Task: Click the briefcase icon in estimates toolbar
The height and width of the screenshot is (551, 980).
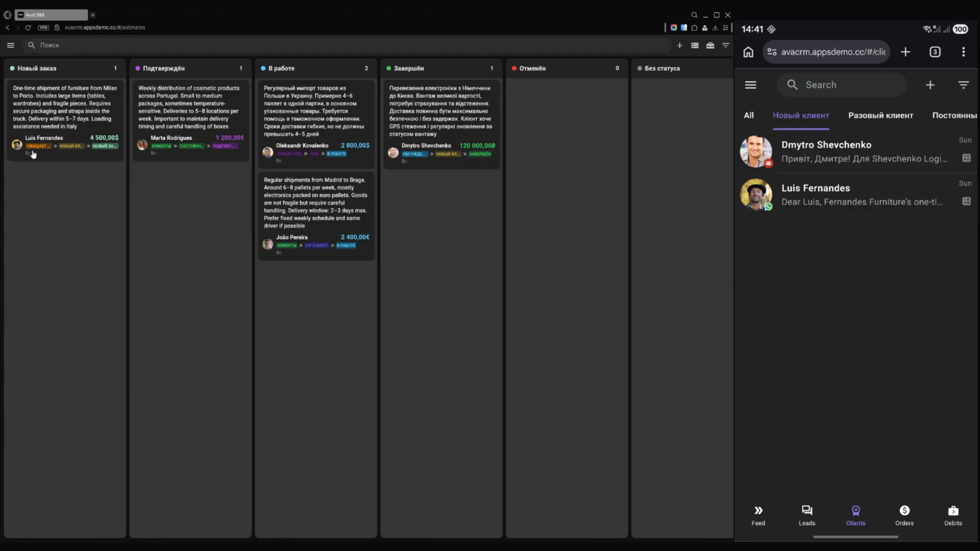Action: 710,45
